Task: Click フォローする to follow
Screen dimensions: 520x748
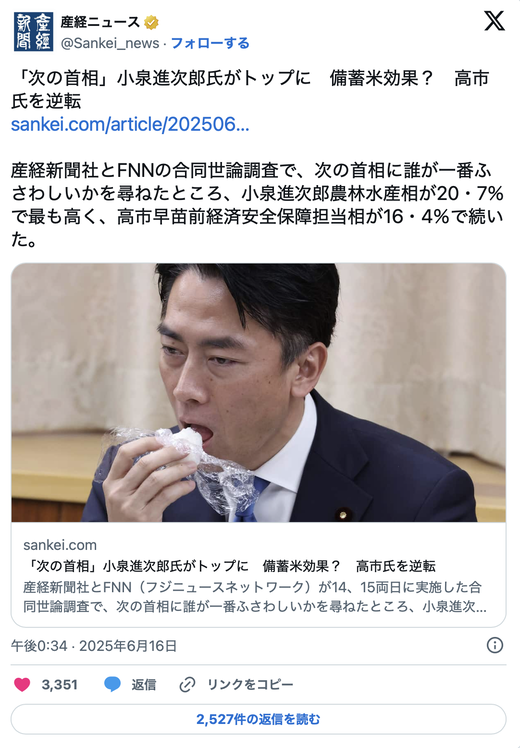Action: 210,43
